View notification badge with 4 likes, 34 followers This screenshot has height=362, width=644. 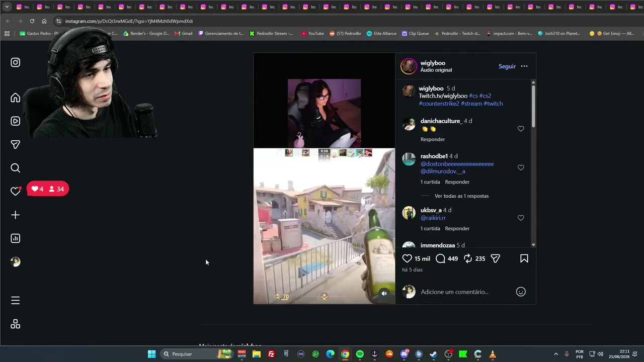coord(48,189)
